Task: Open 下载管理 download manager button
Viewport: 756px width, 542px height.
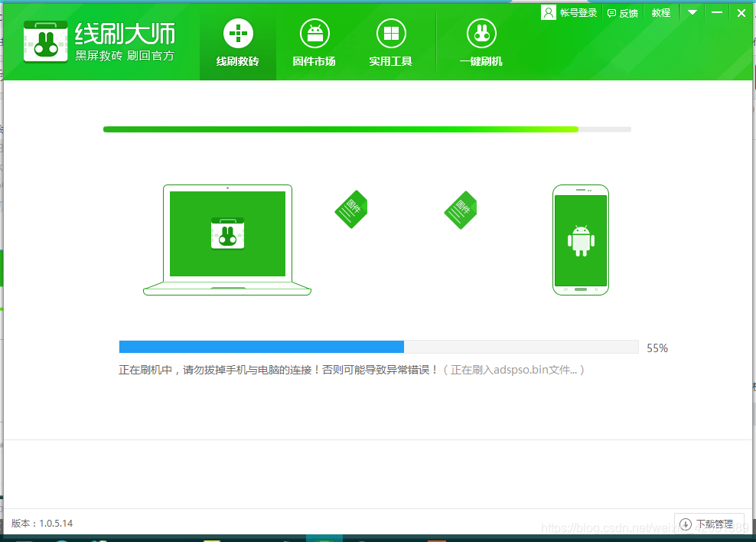Action: 709,524
